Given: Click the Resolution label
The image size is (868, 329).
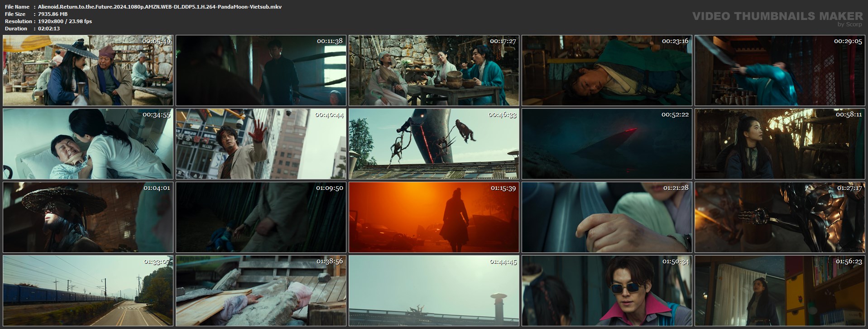Looking at the screenshot, I should 18,21.
